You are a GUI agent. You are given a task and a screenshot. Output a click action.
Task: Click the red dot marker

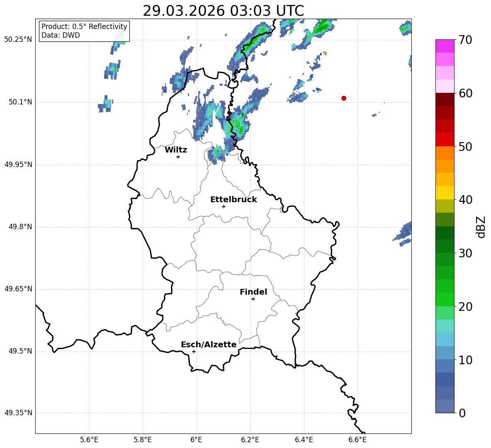coord(344,98)
